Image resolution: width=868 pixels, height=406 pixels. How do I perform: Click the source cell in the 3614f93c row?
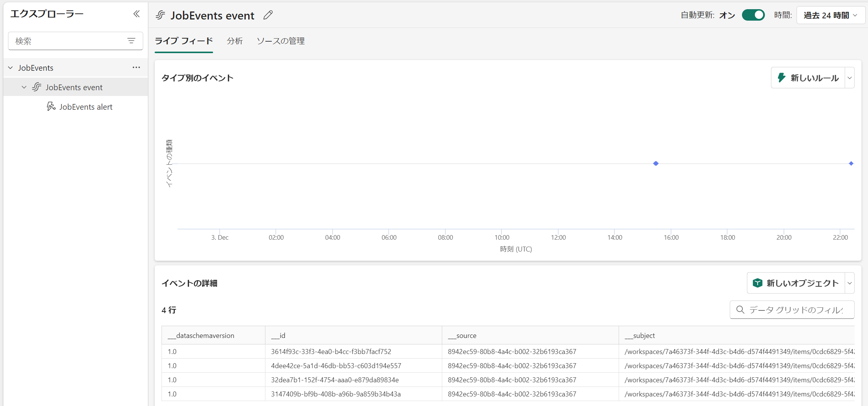[x=530, y=351]
